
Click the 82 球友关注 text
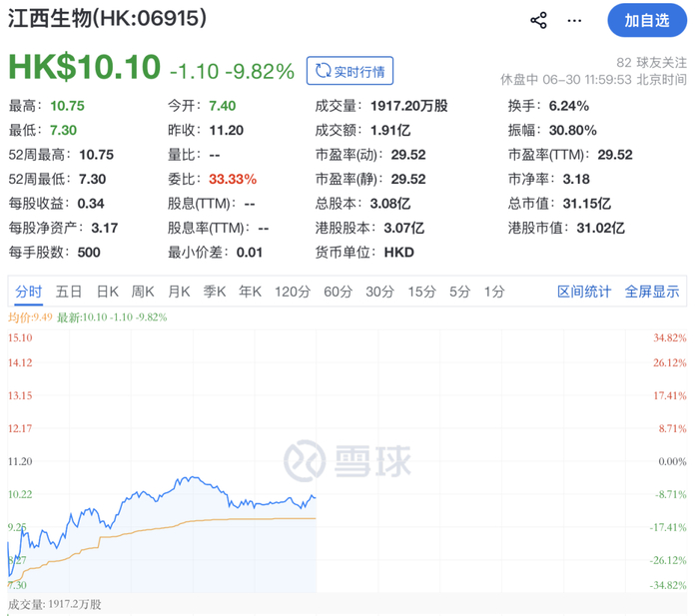[x=651, y=63]
